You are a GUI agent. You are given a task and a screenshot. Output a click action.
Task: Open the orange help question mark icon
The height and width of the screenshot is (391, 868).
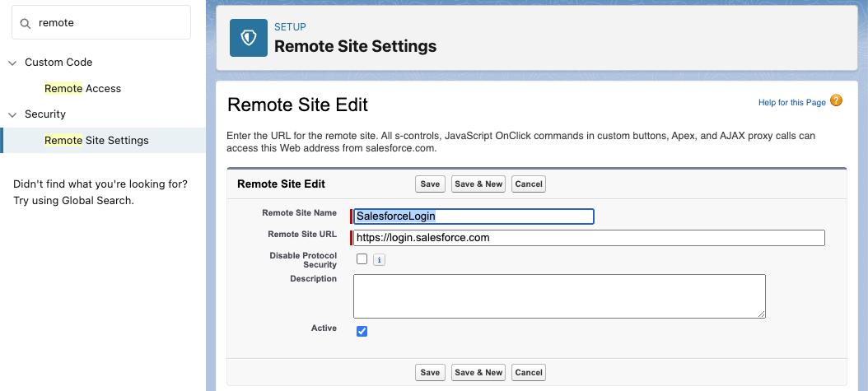coord(836,100)
